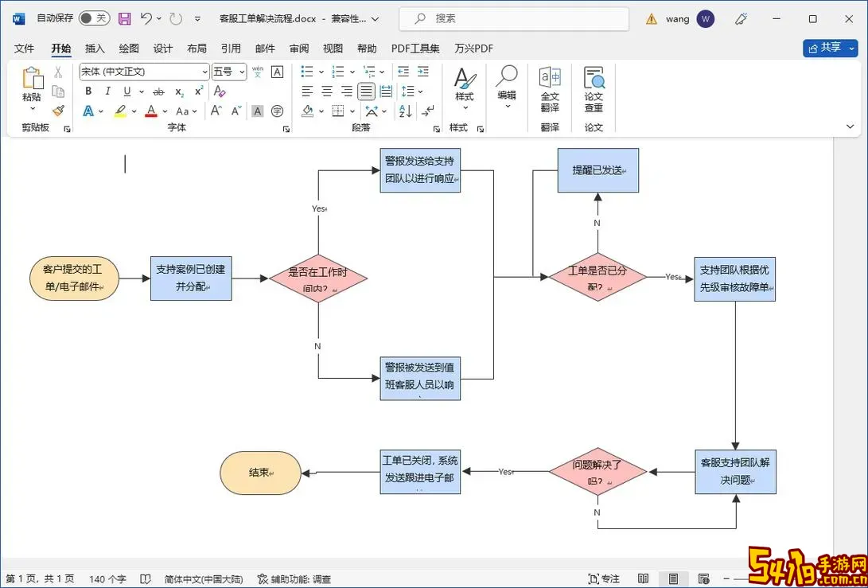Switch to Web Layout view
The width and height of the screenshot is (868, 588).
(703, 579)
